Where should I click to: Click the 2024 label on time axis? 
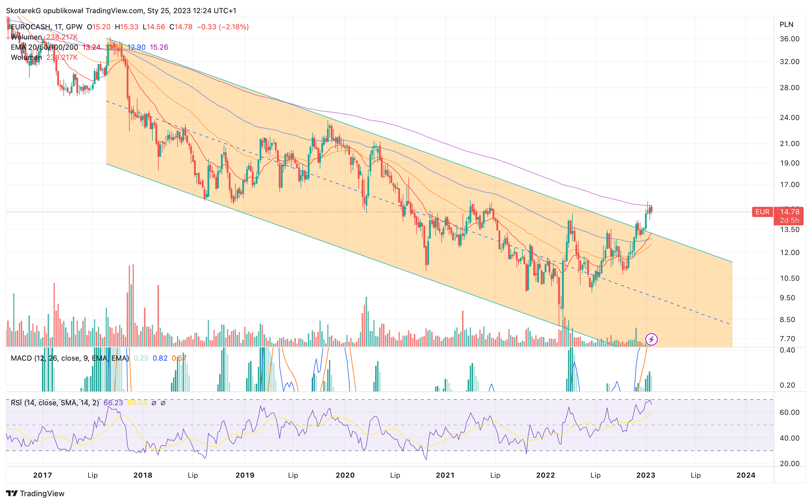click(746, 475)
